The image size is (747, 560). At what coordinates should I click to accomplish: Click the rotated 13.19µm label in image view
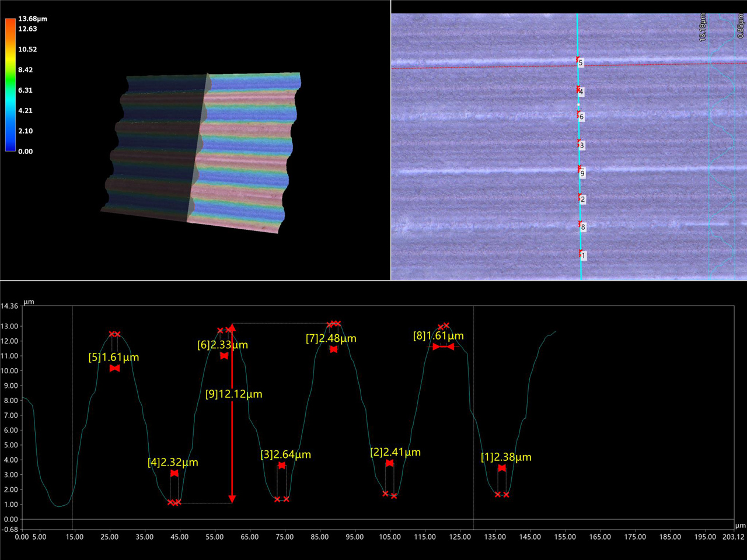702,28
